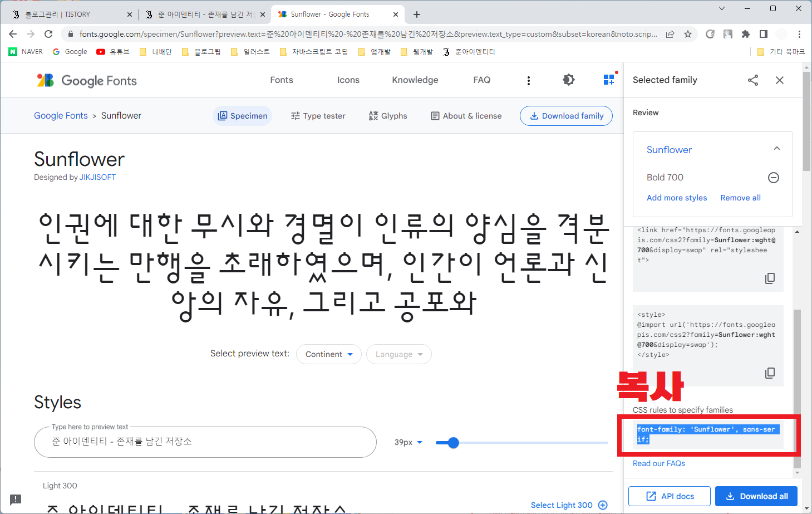The height and width of the screenshot is (514, 812).
Task: Click the font-family CSS rule text
Action: tap(708, 434)
